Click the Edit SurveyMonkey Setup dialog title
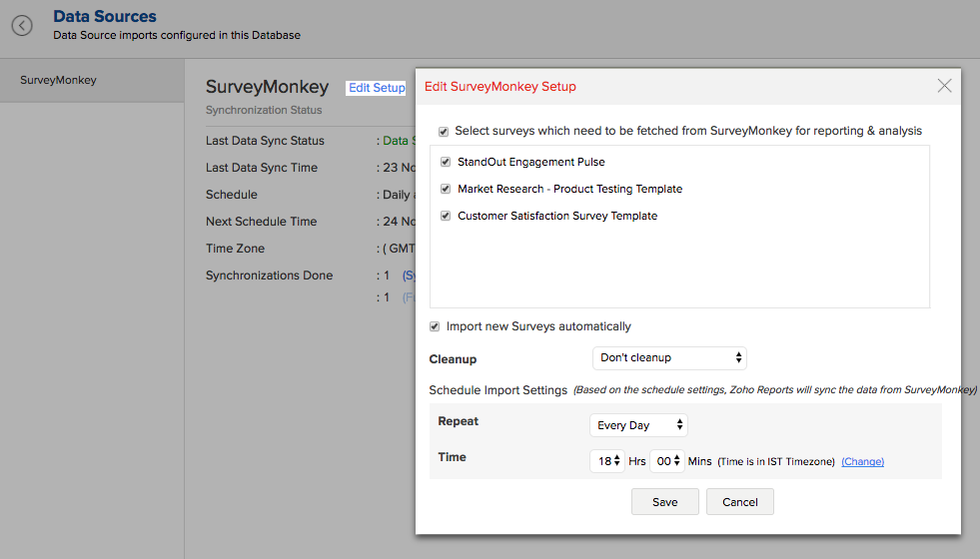The image size is (980, 559). (x=500, y=86)
